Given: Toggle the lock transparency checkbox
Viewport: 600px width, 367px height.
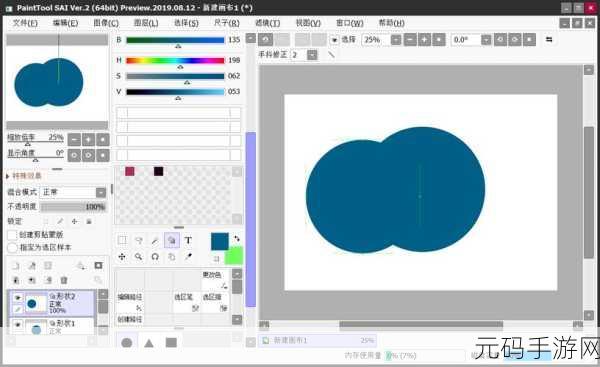Looking at the screenshot, I should pos(46,221).
